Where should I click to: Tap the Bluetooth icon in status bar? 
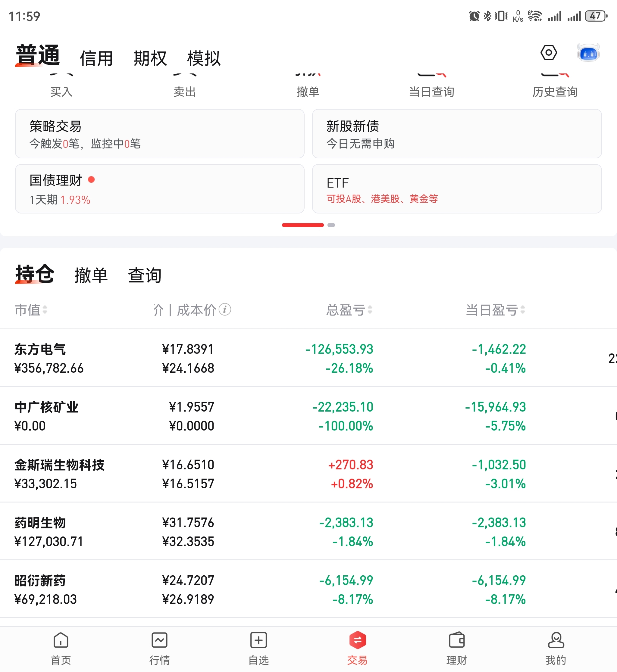[487, 16]
